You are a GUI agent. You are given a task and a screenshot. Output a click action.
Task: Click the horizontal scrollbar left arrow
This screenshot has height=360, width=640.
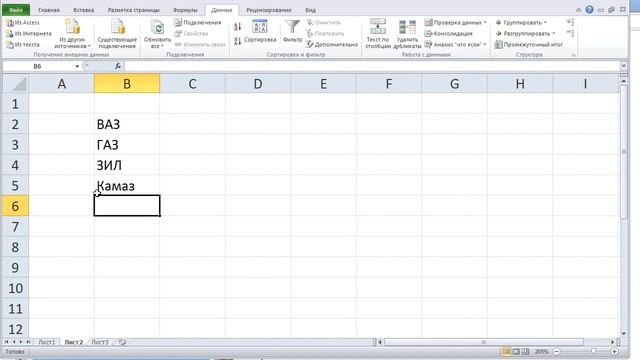(x=380, y=342)
